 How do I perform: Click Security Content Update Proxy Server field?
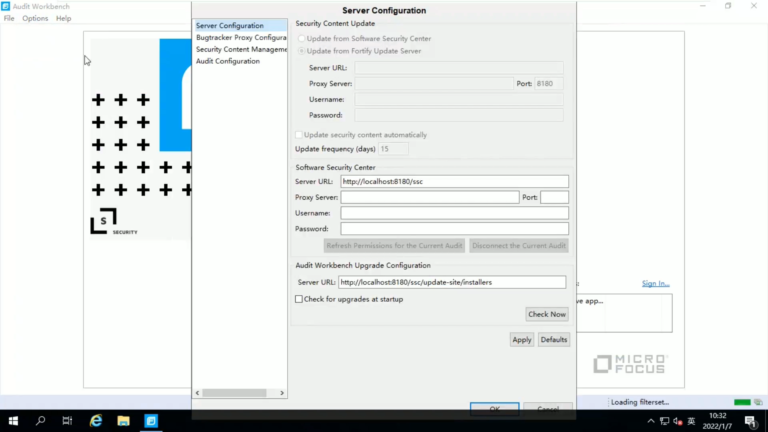434,84
